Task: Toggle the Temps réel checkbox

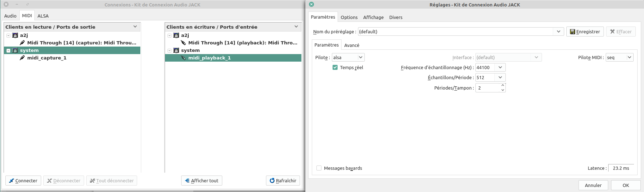Action: pos(335,67)
